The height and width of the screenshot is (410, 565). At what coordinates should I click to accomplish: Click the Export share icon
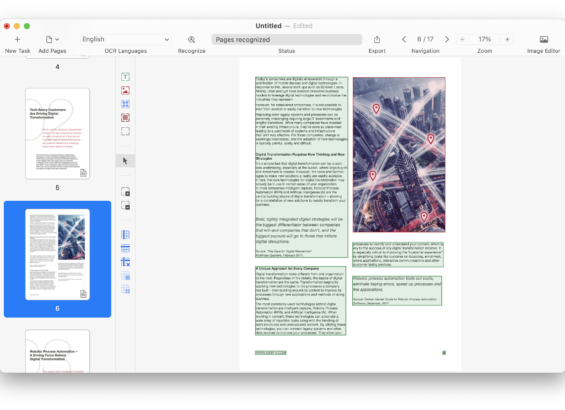pos(377,39)
